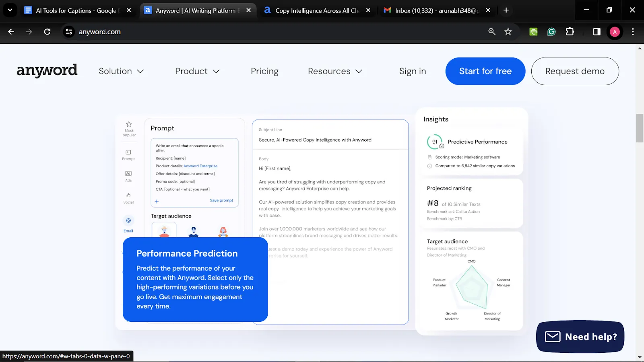The height and width of the screenshot is (362, 644).
Task: Select the Prompt sidebar icon
Action: (128, 152)
